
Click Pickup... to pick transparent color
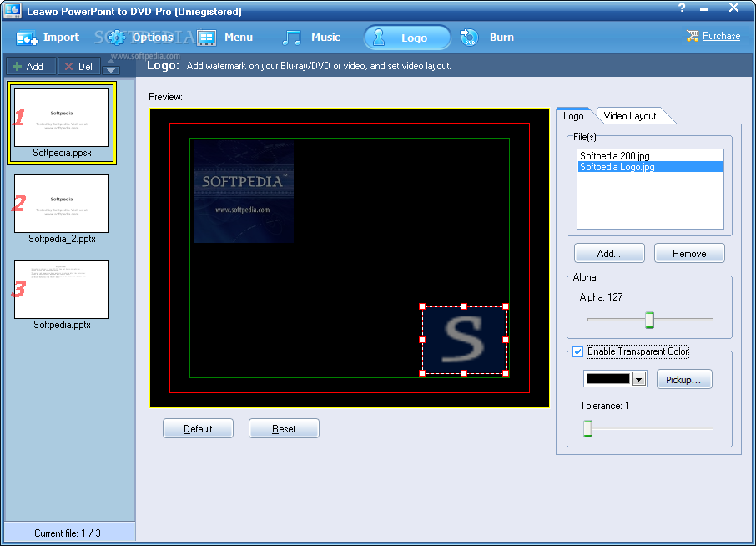pyautogui.click(x=684, y=380)
